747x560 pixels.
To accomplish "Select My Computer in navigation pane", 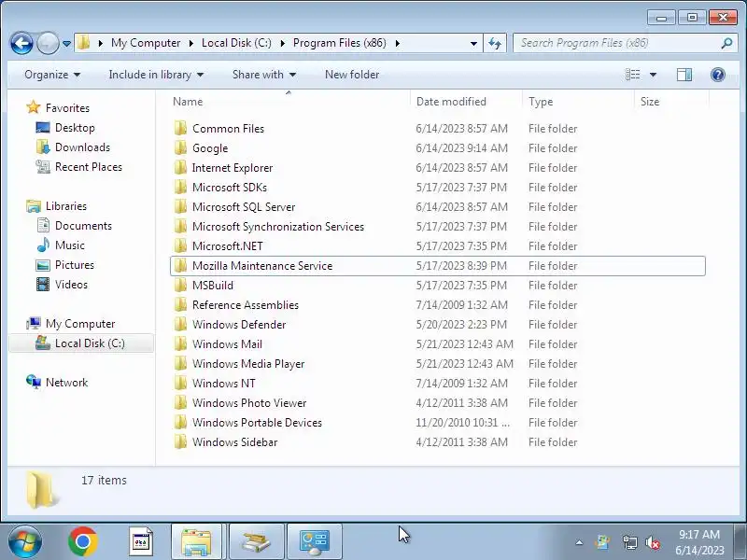I will (x=80, y=324).
